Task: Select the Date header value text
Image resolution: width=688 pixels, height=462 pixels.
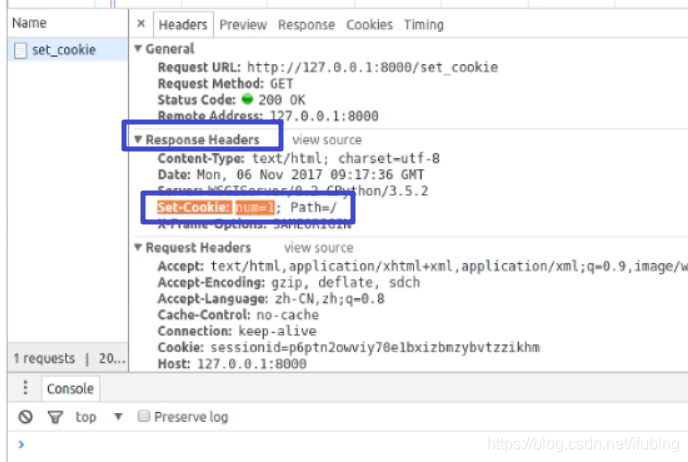Action: click(310, 174)
